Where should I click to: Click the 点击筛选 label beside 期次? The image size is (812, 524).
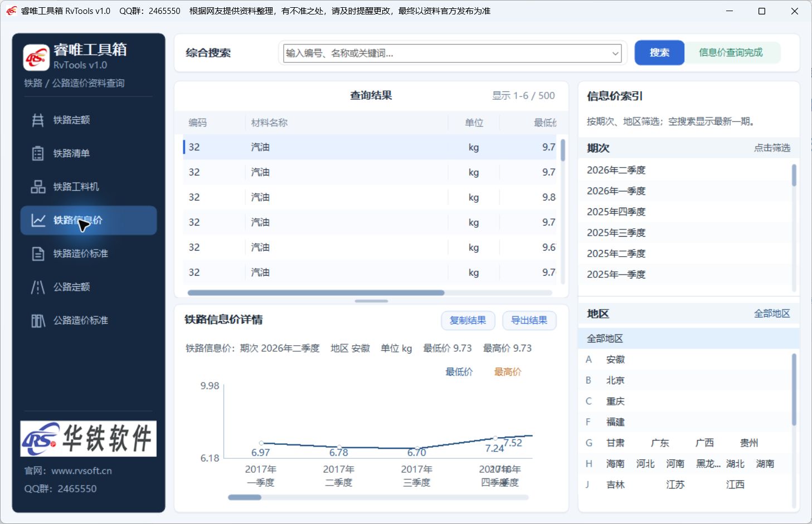pyautogui.click(x=772, y=148)
